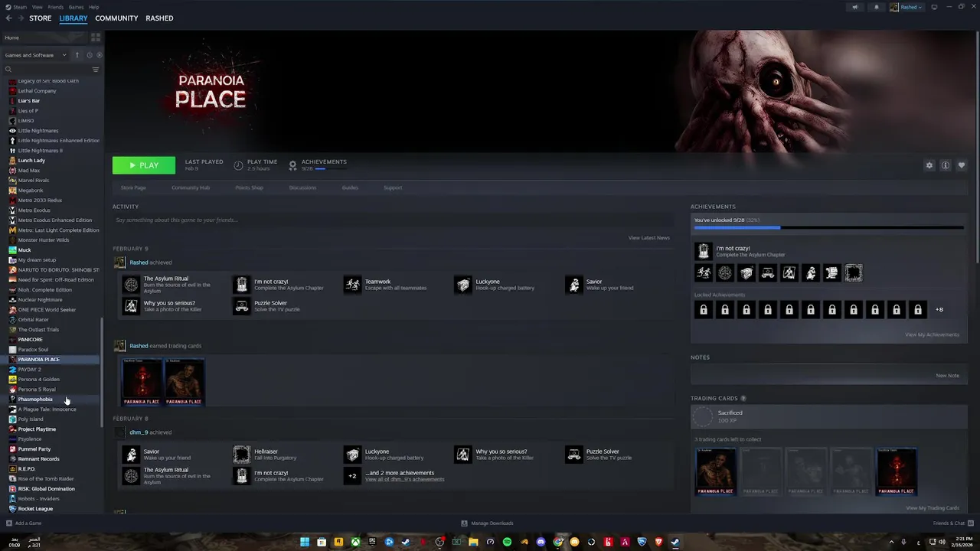Add Paranoia Place to favorites heart

pos(962,165)
